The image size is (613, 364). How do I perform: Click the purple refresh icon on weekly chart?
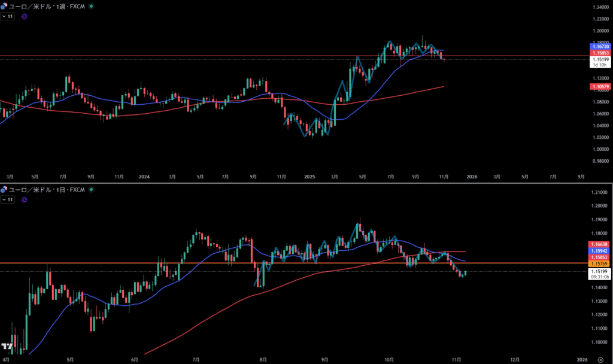24,16
